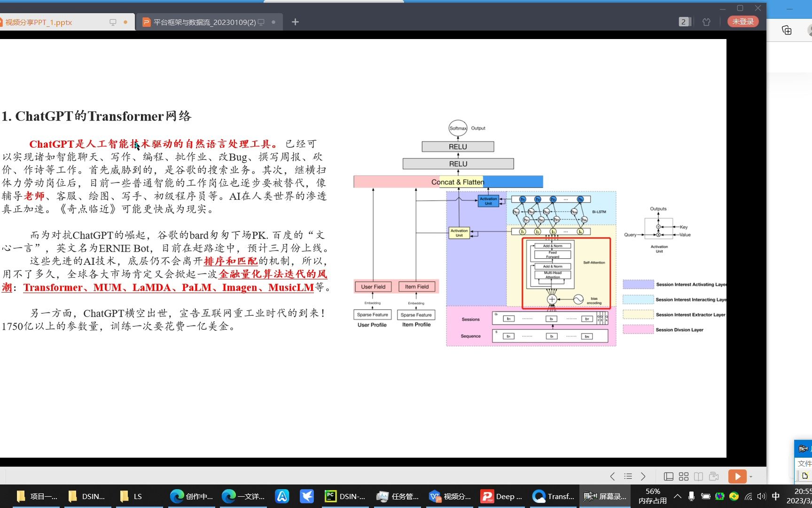Select the normal view layout icon
This screenshot has height=508, width=812.
click(669, 476)
